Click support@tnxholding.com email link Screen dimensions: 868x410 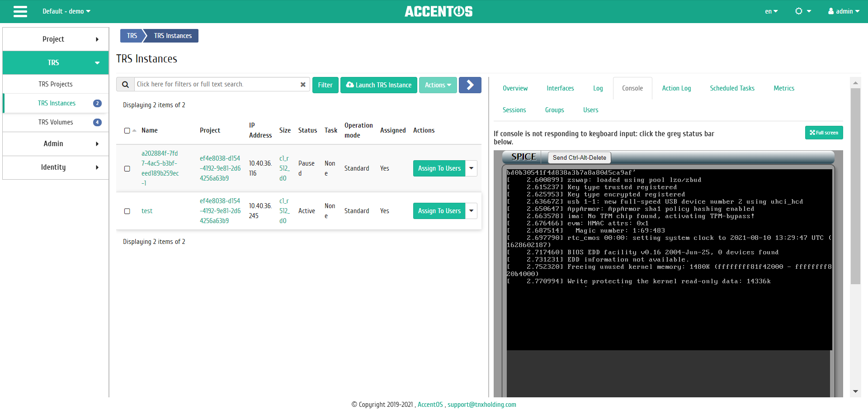click(x=482, y=405)
